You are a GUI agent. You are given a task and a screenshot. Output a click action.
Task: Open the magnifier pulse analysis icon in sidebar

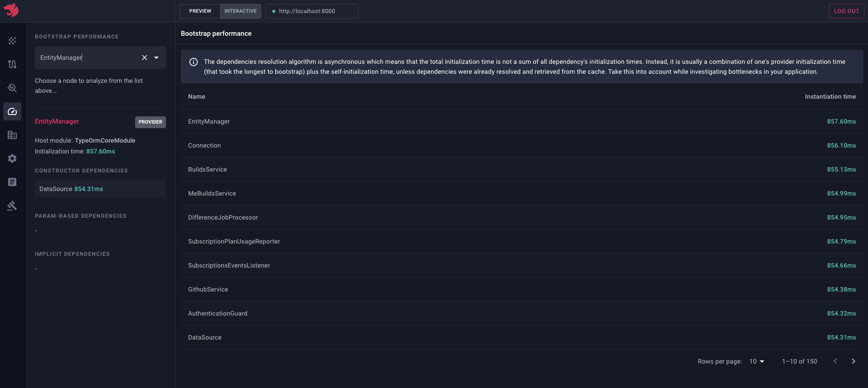click(x=12, y=88)
